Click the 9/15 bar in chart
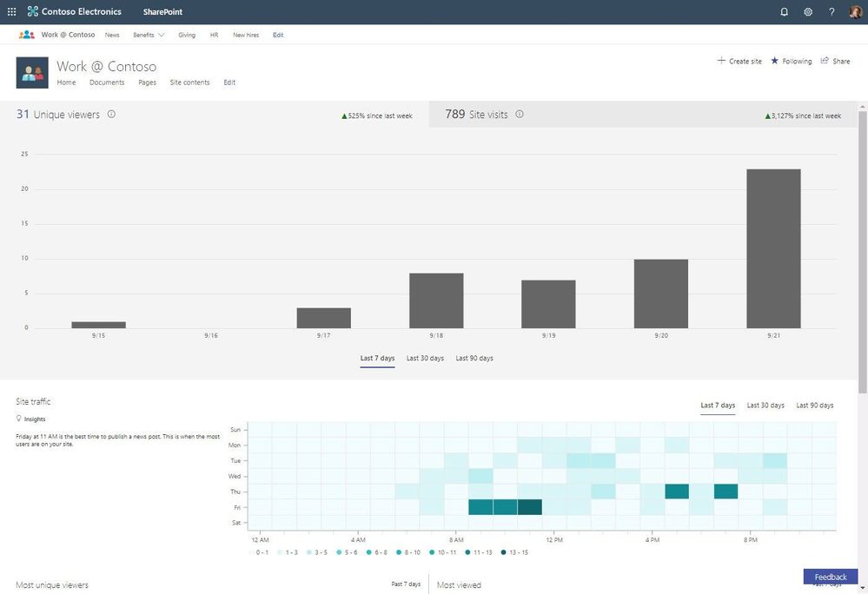This screenshot has height=594, width=868. click(x=98, y=325)
